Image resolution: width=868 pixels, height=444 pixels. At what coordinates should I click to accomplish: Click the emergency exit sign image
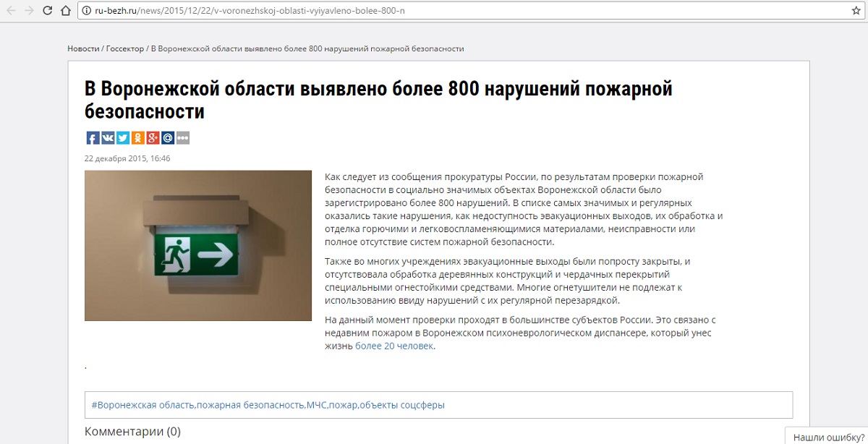198,245
